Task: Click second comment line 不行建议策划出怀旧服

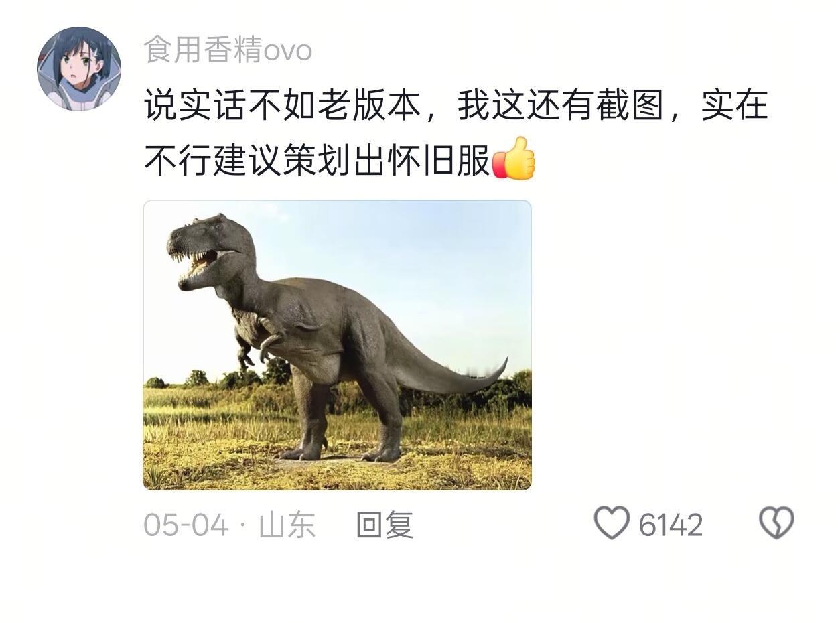Action: (318, 159)
